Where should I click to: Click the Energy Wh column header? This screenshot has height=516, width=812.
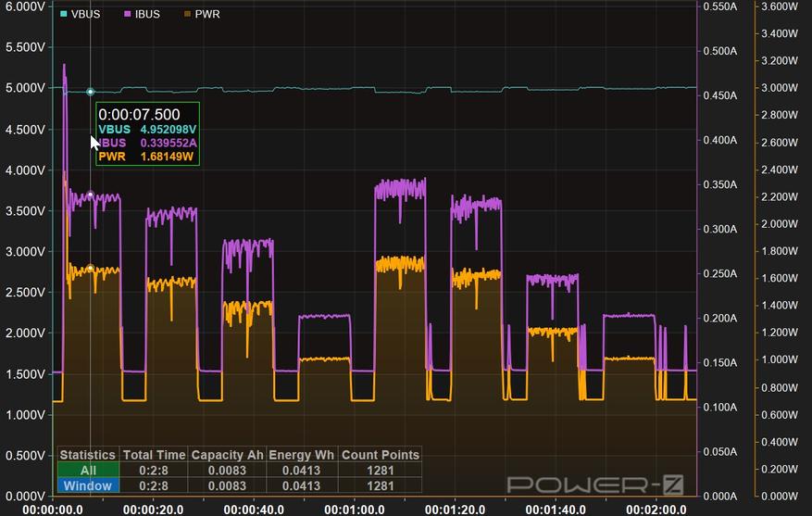click(x=303, y=455)
